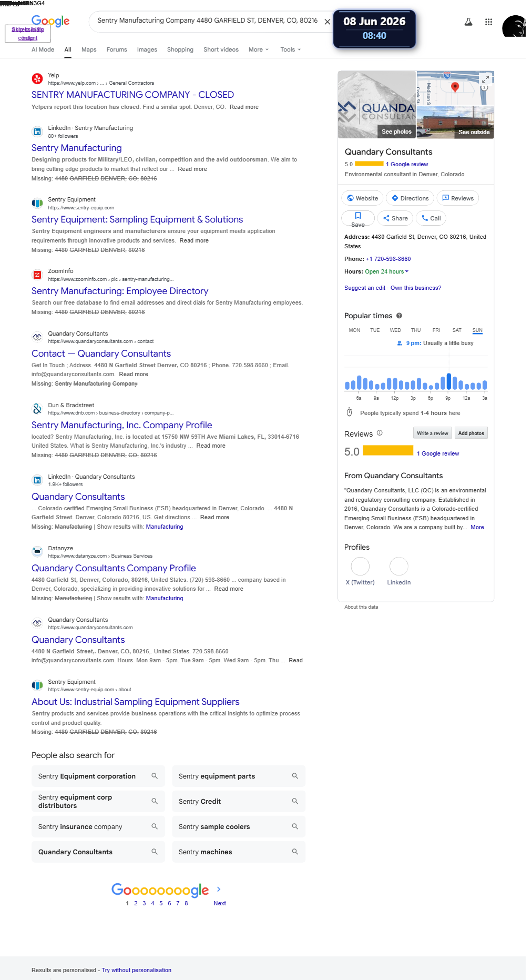532x980 pixels.
Task: Open Search Labs flask icon
Action: point(468,22)
